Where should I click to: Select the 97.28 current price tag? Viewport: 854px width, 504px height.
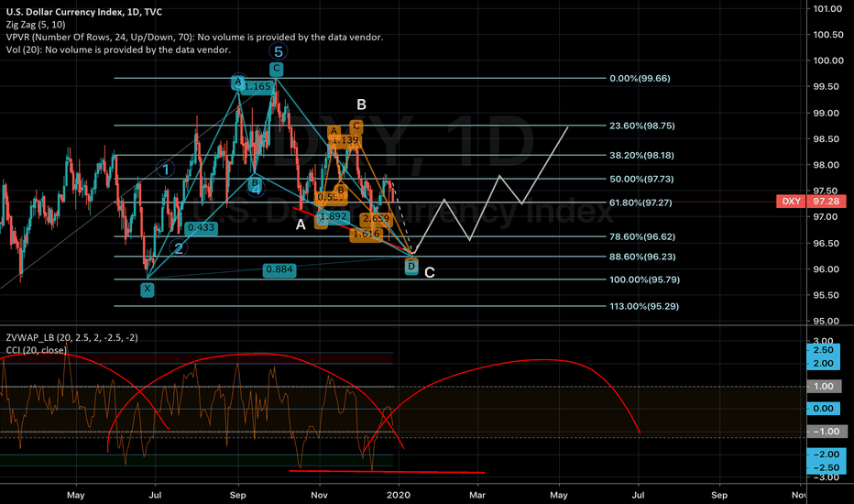tap(827, 202)
